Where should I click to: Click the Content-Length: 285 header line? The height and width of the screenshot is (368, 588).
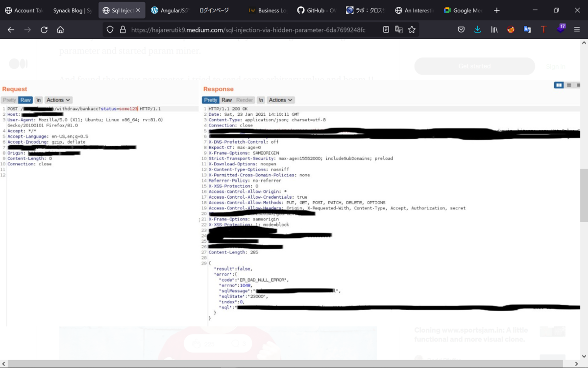click(x=233, y=252)
